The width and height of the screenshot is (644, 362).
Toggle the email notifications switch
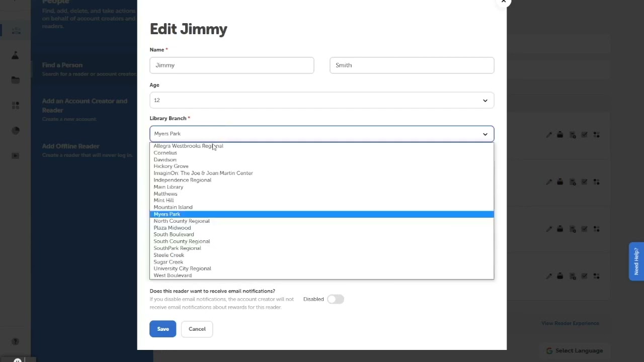pos(336,299)
